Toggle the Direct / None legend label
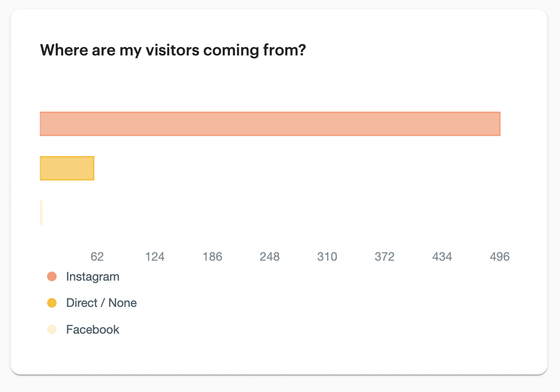Image resolution: width=560 pixels, height=392 pixels. coord(101,303)
